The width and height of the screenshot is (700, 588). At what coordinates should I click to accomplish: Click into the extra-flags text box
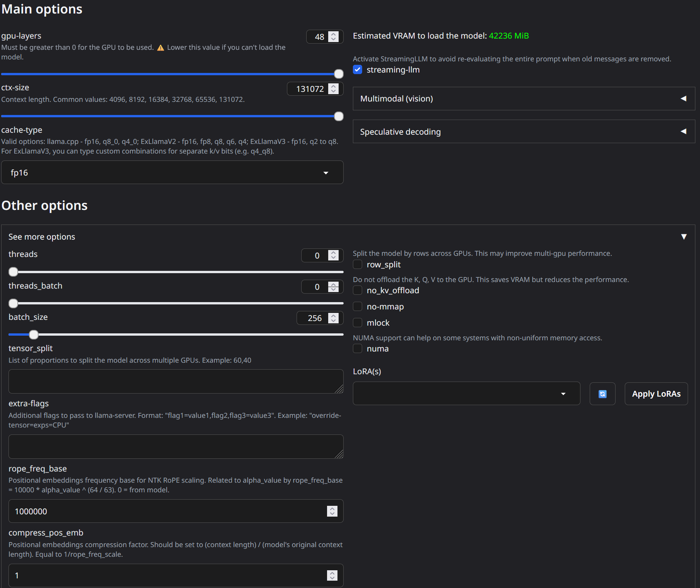[x=176, y=446]
